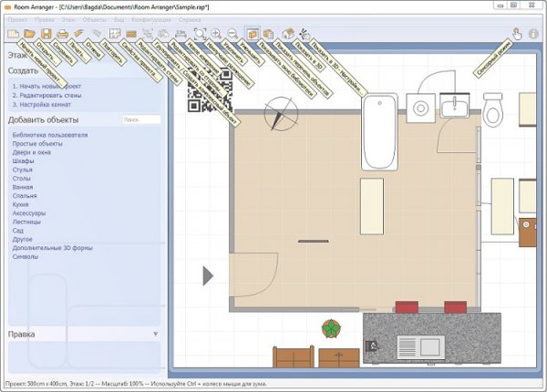Screen dimensions: 547x392
Task: Open Дополнительные 3D формы category
Action: click(53, 248)
